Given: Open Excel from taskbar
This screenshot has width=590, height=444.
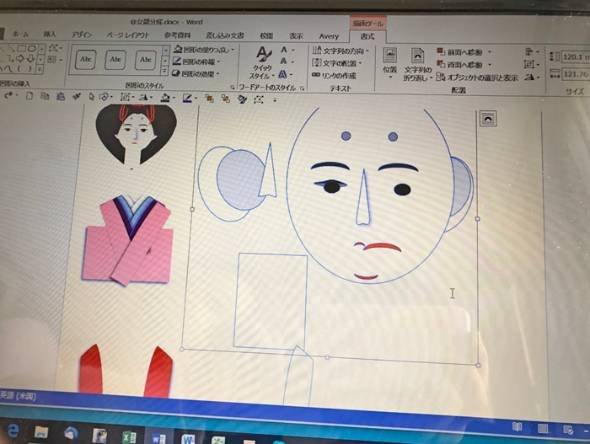Looking at the screenshot, I should (x=129, y=436).
